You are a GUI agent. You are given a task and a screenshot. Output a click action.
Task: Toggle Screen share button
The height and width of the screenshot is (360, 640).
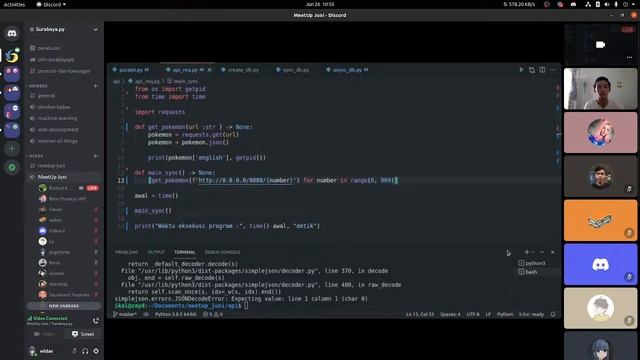(x=83, y=334)
